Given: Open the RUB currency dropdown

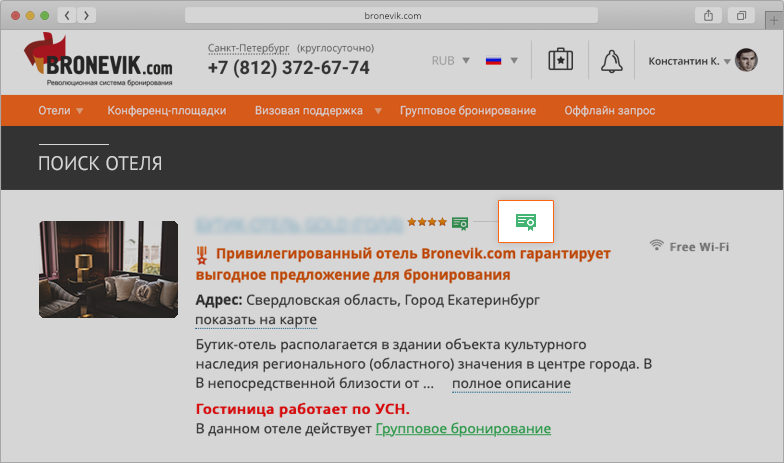Looking at the screenshot, I should pos(450,60).
